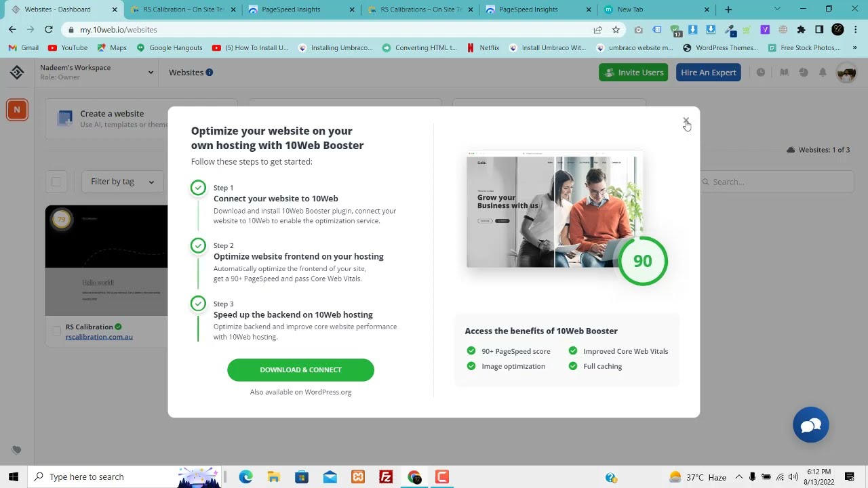This screenshot has height=488, width=868.
Task: Click the heart icon in sidebar
Action: [17, 450]
